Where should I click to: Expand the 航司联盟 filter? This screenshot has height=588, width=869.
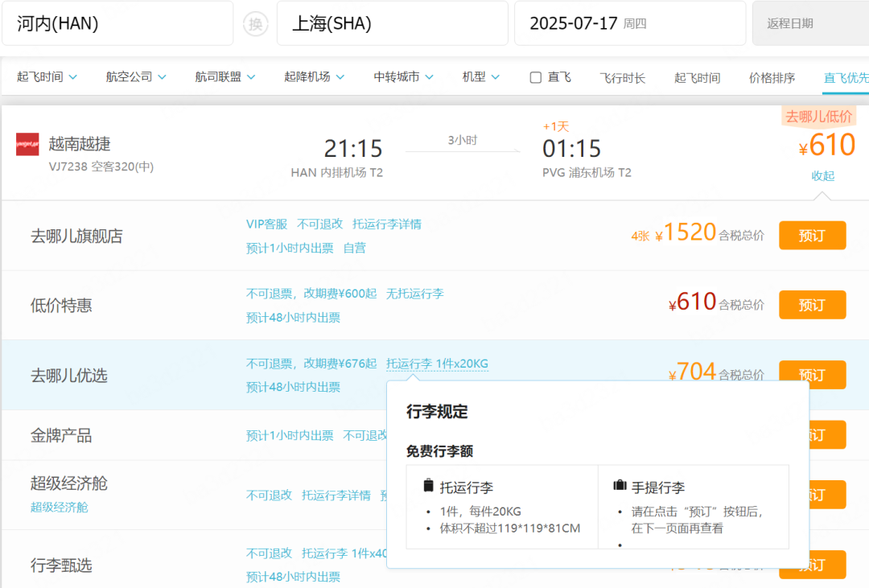click(x=225, y=77)
